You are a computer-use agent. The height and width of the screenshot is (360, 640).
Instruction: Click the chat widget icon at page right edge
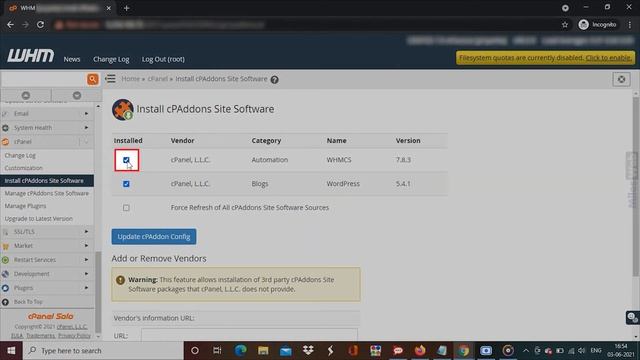[632, 318]
